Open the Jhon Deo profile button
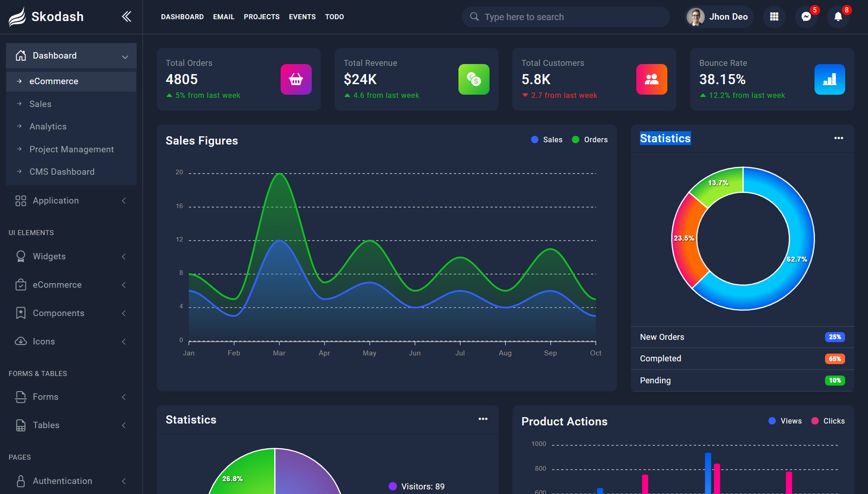The height and width of the screenshot is (494, 868). pyautogui.click(x=719, y=17)
